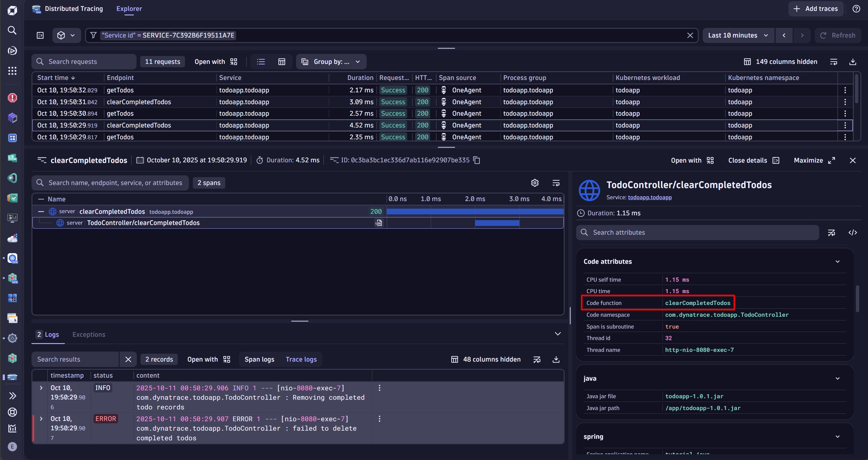This screenshot has width=868, height=460.
Task: Expand the ERROR log record row
Action: 41,419
